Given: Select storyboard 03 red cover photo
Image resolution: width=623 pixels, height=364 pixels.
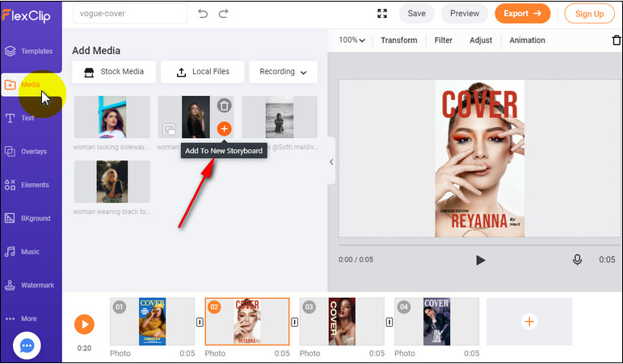Looking at the screenshot, I should (342, 321).
